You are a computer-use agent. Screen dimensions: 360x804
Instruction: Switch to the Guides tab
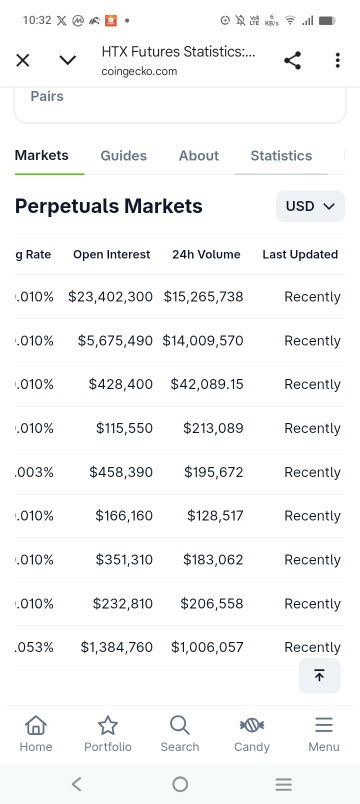tap(124, 155)
